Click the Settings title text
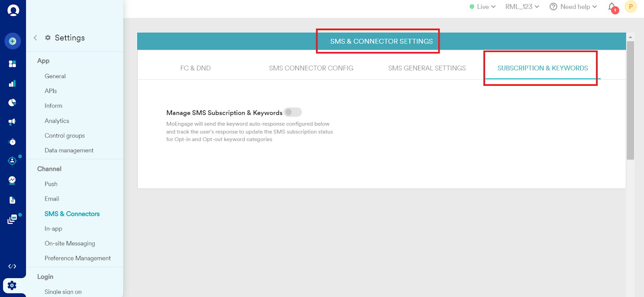This screenshot has height=297, width=644. 70,38
